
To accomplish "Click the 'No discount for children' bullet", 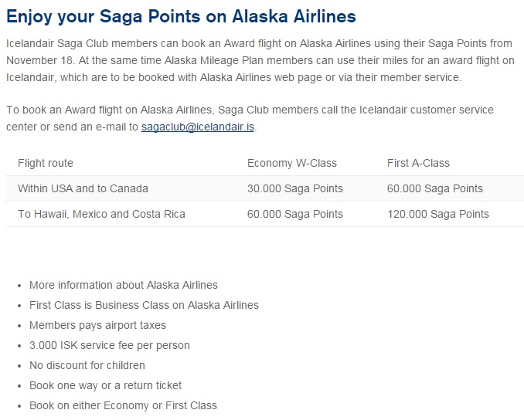I will 87,365.
